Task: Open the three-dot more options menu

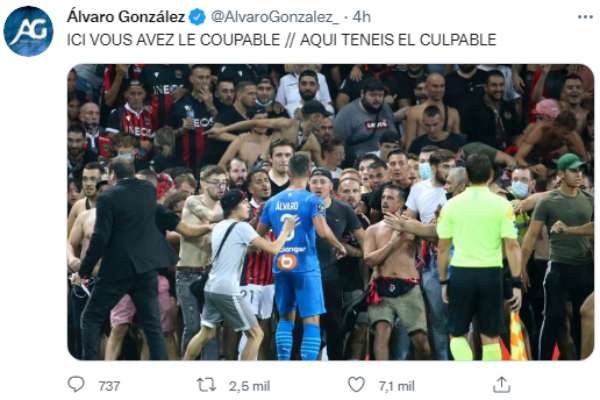Action: [585, 17]
